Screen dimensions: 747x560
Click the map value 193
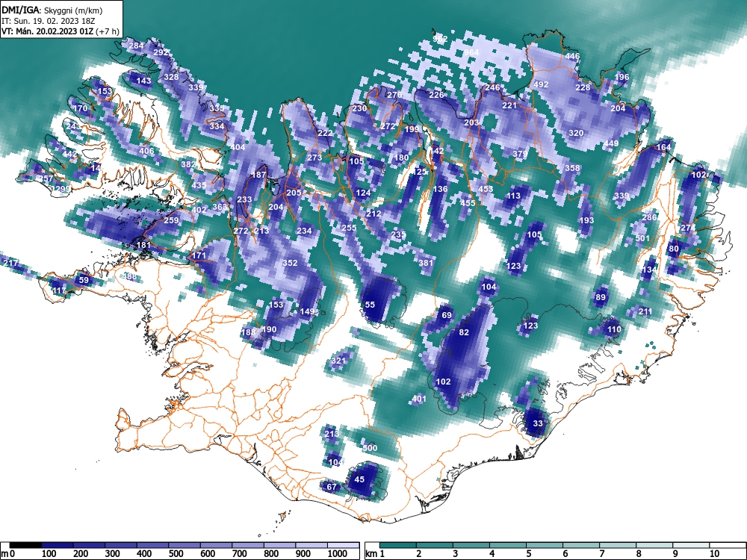[586, 220]
